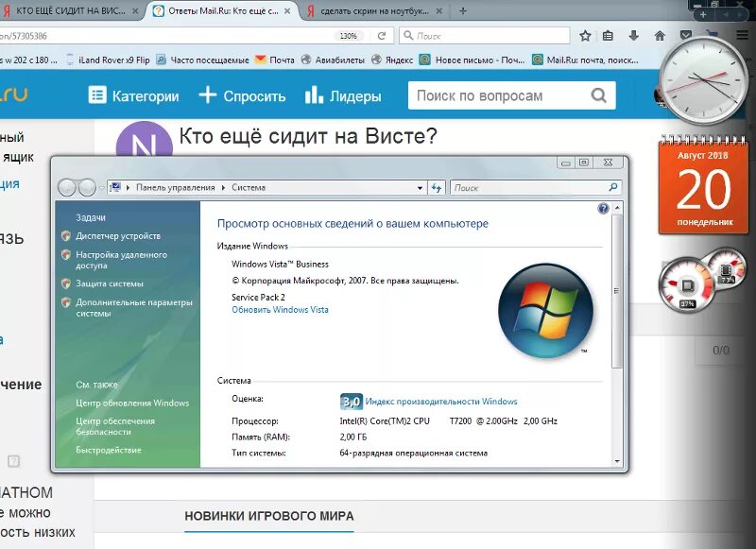Open 'Индекс производительности Windows' link

(441, 401)
